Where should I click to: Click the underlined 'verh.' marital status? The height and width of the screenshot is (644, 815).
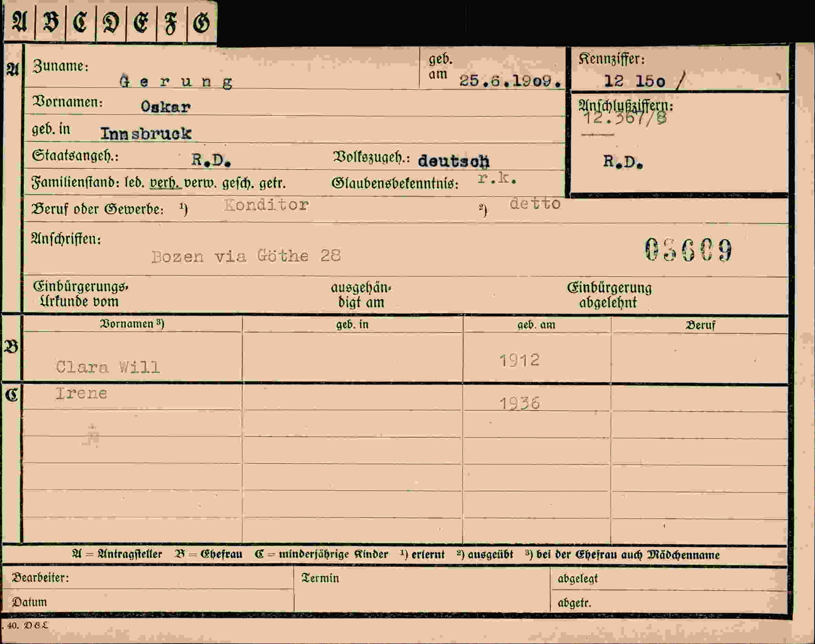point(166,183)
